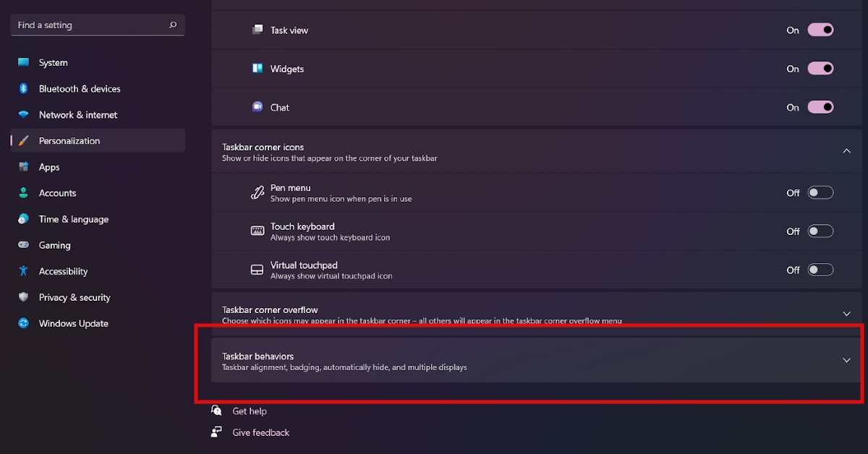
Task: Open Network & internet settings
Action: (78, 114)
